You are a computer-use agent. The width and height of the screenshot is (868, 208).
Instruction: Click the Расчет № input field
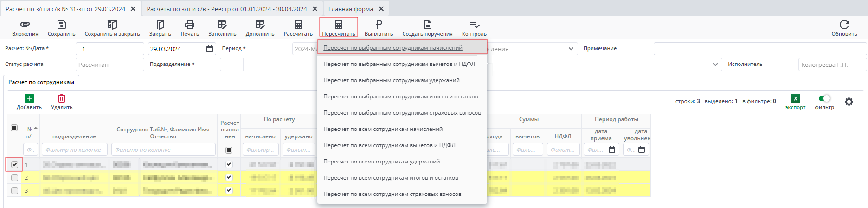coord(110,49)
